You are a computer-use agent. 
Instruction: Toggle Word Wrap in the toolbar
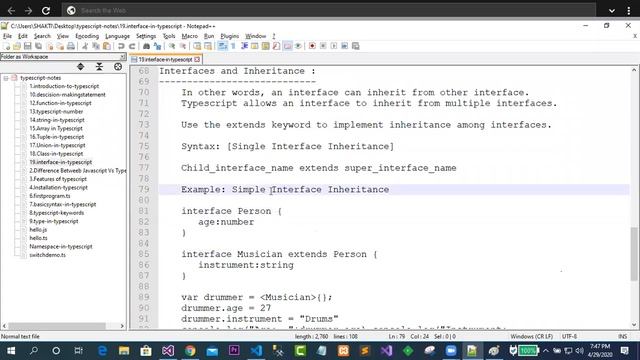pyautogui.click(x=222, y=46)
